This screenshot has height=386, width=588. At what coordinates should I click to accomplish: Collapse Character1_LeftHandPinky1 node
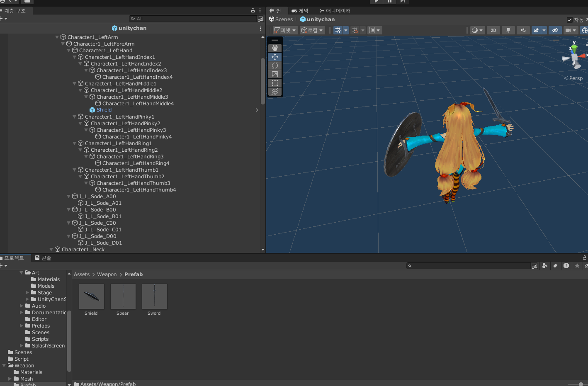pos(75,117)
